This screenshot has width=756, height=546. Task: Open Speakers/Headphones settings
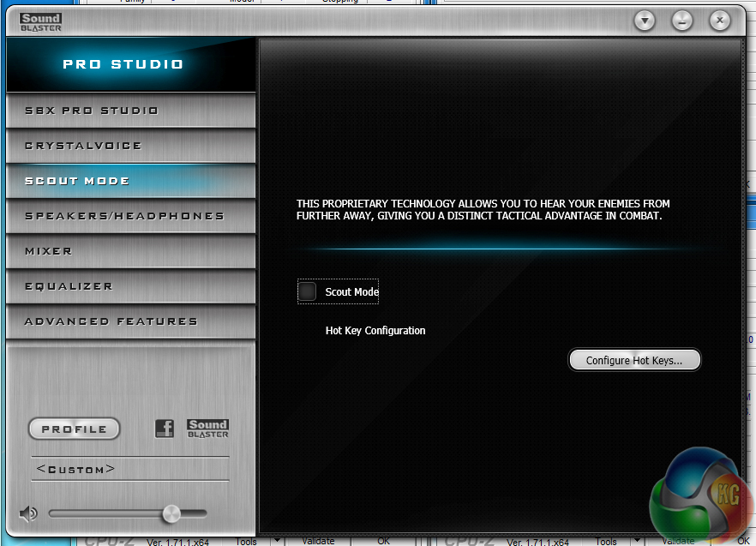point(130,216)
